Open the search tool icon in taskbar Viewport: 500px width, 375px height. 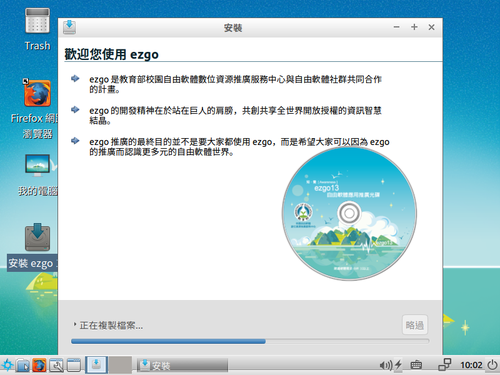click(x=56, y=365)
